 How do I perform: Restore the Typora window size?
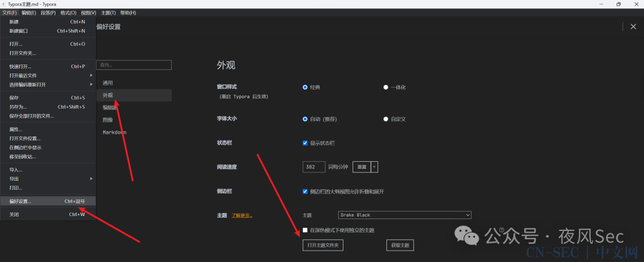tap(618, 4)
